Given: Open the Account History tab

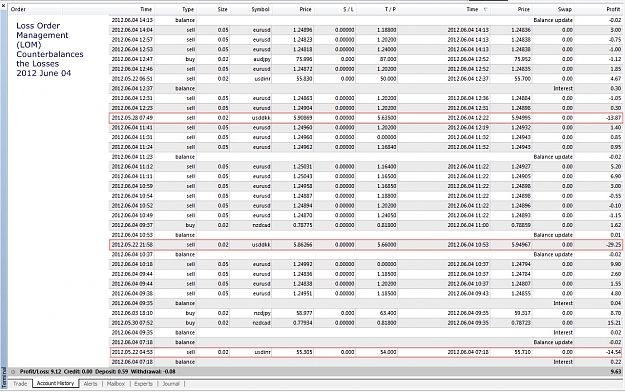Looking at the screenshot, I should click(x=55, y=383).
